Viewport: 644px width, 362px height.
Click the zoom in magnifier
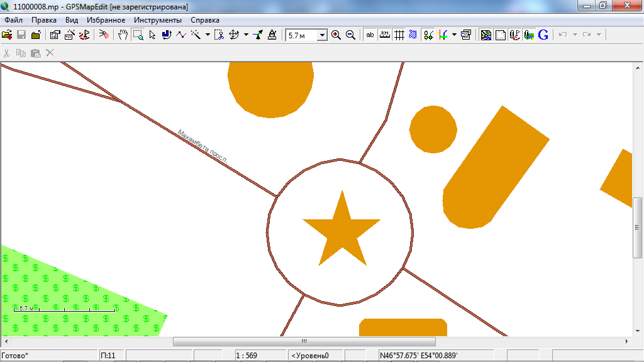(x=336, y=35)
